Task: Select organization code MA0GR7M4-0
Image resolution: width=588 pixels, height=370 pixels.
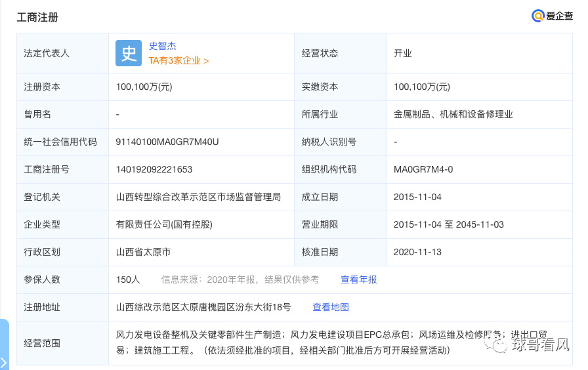Action: tap(423, 169)
